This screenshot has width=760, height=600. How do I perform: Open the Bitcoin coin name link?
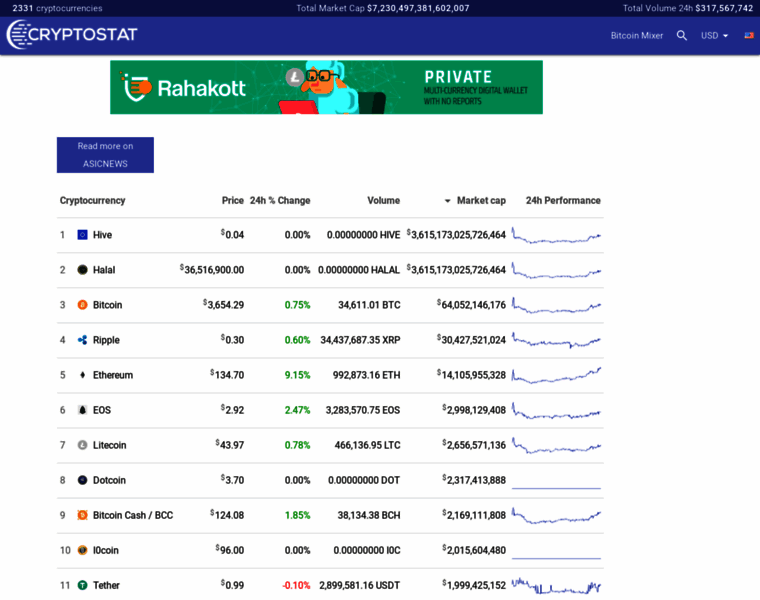[107, 305]
